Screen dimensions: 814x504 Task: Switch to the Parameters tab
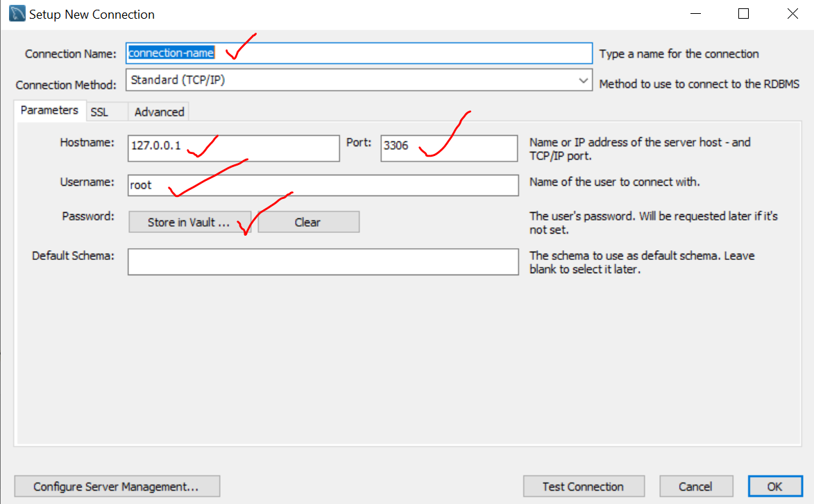coord(49,110)
